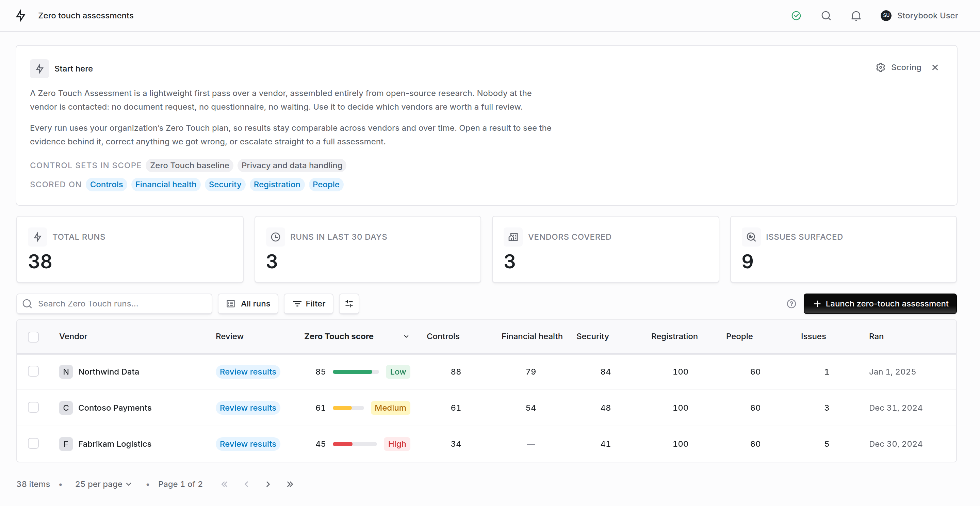Click 'Jan 1, 2025' ran date
The width and height of the screenshot is (980, 506).
point(892,371)
